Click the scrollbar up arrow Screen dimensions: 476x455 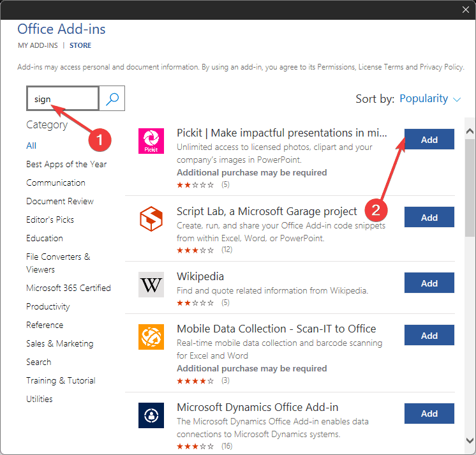(470, 131)
